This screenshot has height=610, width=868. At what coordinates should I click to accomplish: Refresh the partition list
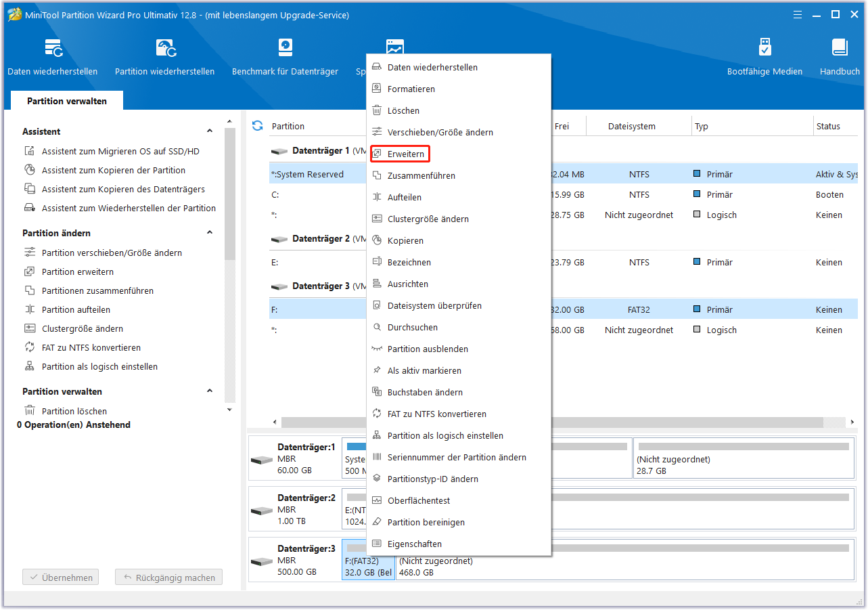pos(257,126)
